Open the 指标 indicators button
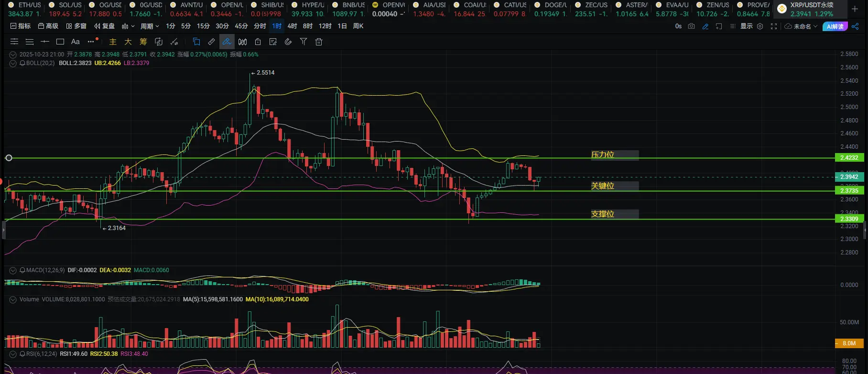The height and width of the screenshot is (374, 868). [21, 26]
